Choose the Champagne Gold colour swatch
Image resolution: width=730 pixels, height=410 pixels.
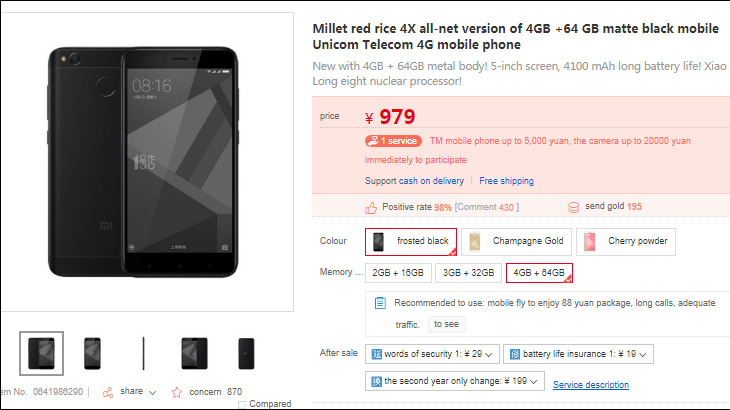click(x=516, y=242)
